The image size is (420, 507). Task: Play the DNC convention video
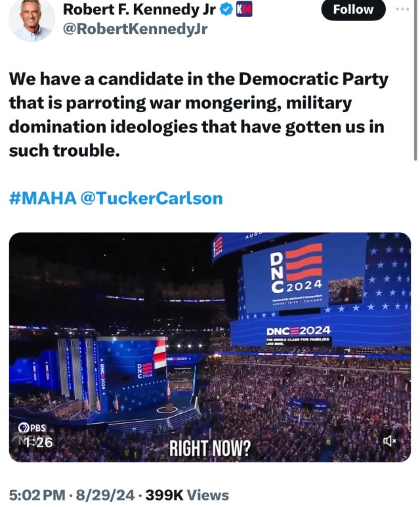coord(209,347)
